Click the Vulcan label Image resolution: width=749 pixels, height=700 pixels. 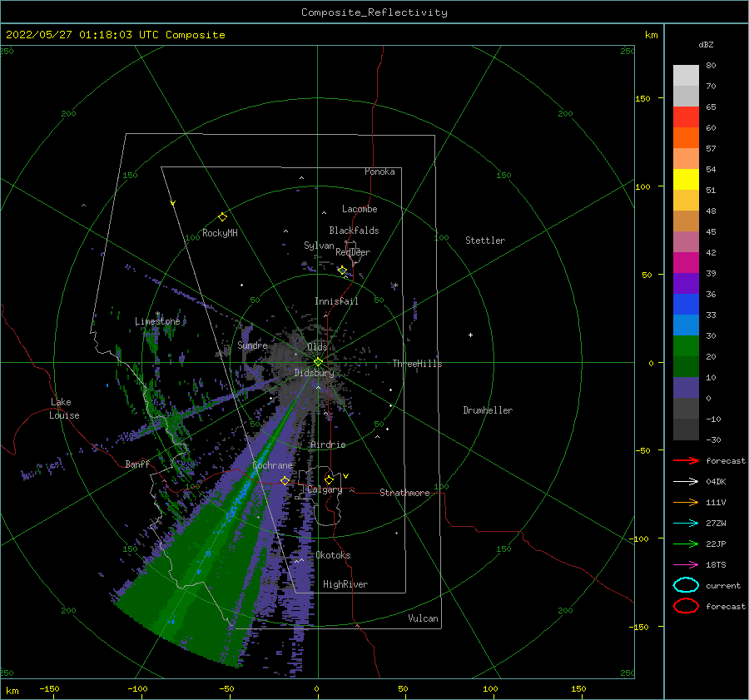(424, 618)
